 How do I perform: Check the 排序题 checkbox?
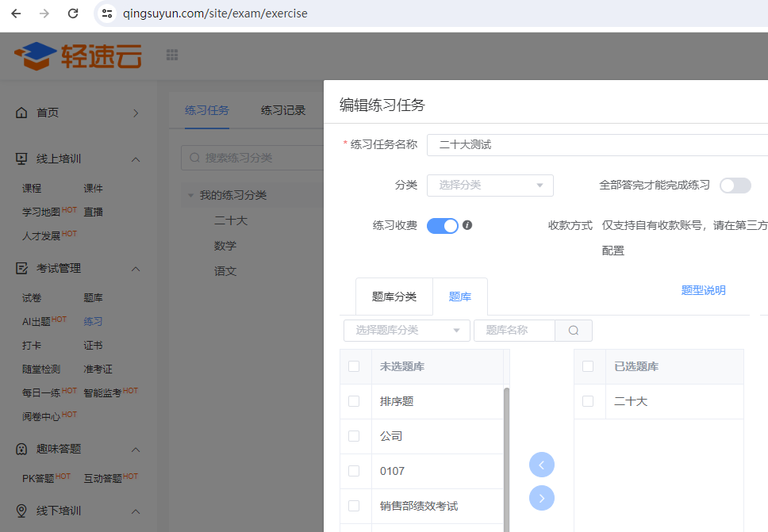pyautogui.click(x=354, y=401)
